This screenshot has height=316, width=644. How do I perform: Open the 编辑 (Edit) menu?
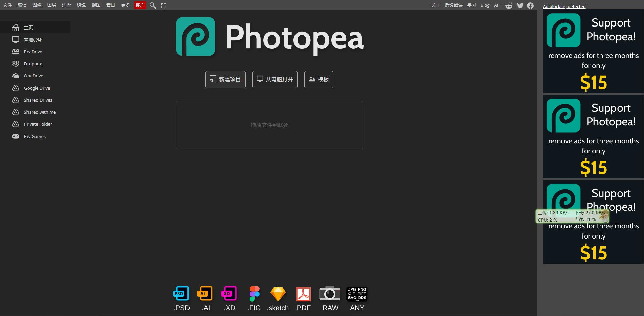click(22, 5)
